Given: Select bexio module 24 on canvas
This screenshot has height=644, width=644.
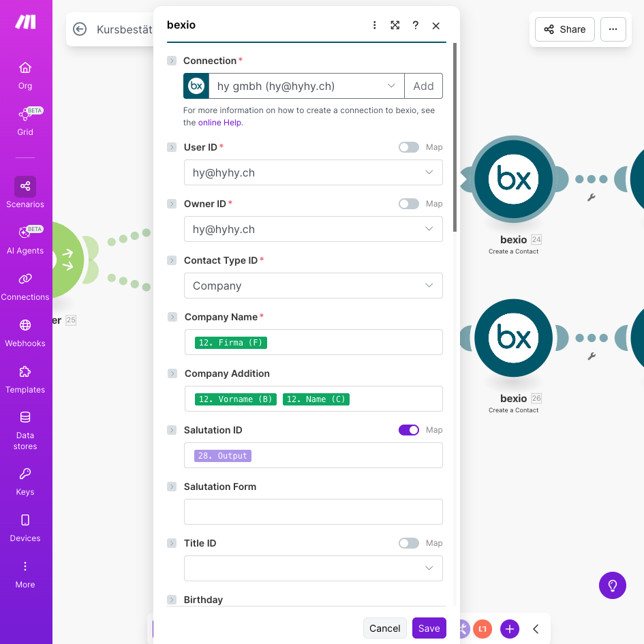Looking at the screenshot, I should click(x=513, y=179).
